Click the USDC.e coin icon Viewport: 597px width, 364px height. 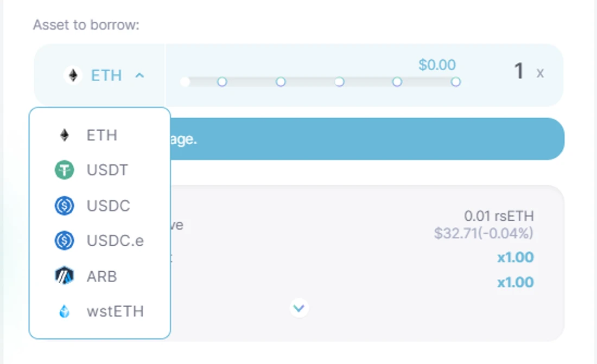(65, 241)
